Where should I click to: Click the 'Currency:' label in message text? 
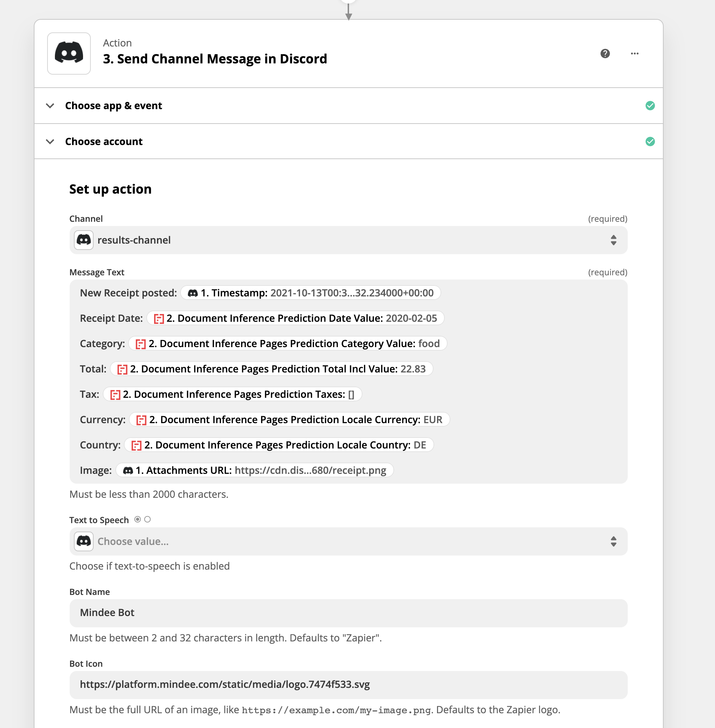click(x=102, y=420)
